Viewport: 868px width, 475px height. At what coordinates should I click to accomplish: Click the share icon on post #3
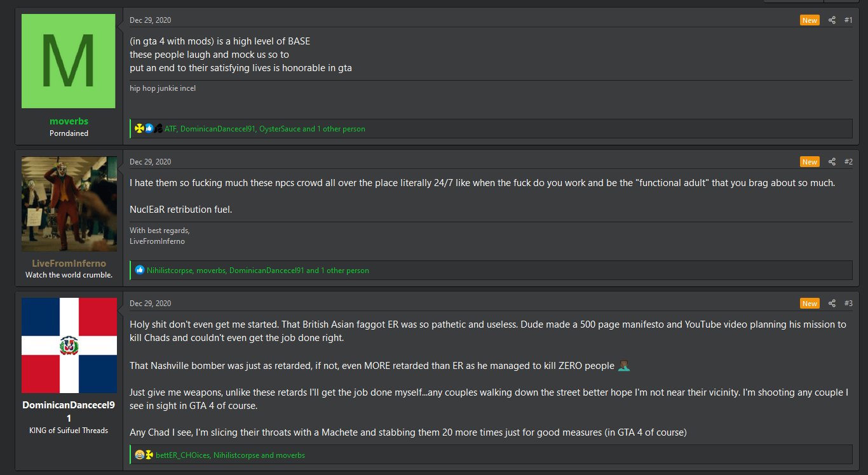tap(832, 304)
